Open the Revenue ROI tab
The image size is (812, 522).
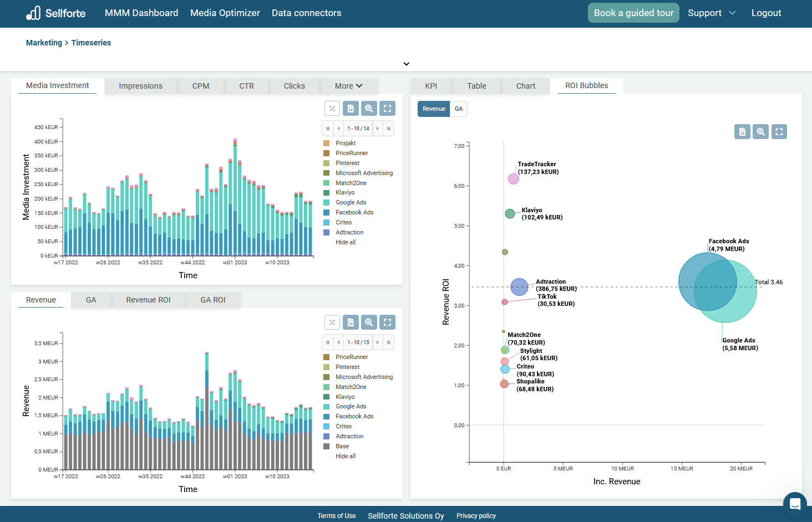pyautogui.click(x=148, y=300)
